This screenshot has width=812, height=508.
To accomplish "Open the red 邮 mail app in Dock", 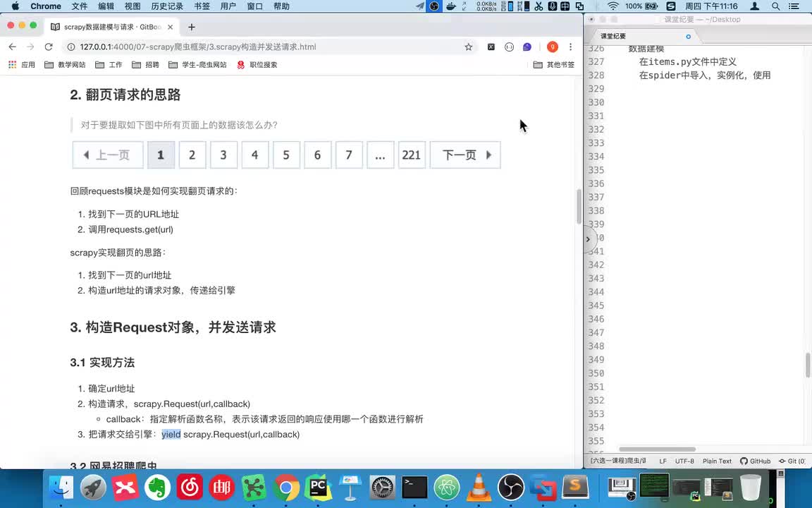I will coord(221,488).
